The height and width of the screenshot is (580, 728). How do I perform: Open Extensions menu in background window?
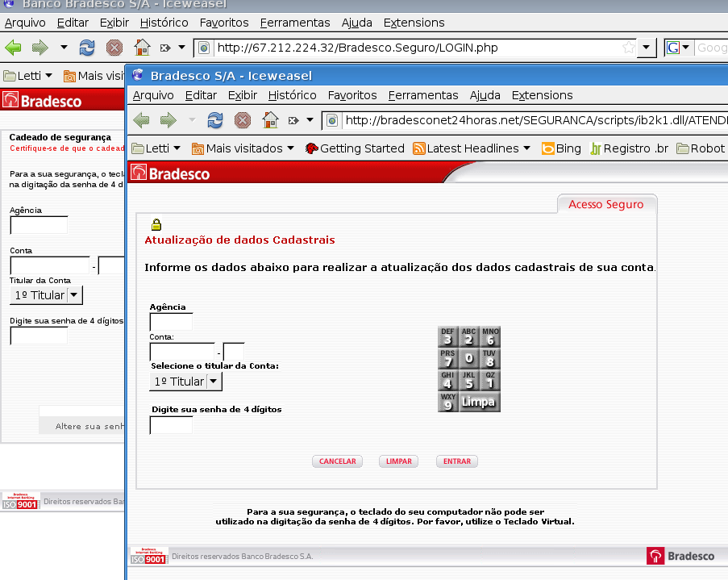(414, 23)
